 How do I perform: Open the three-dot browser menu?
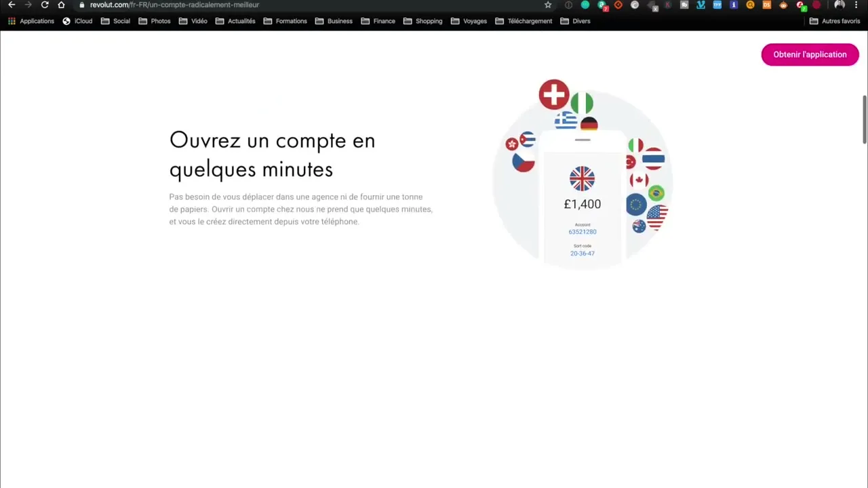tap(856, 5)
